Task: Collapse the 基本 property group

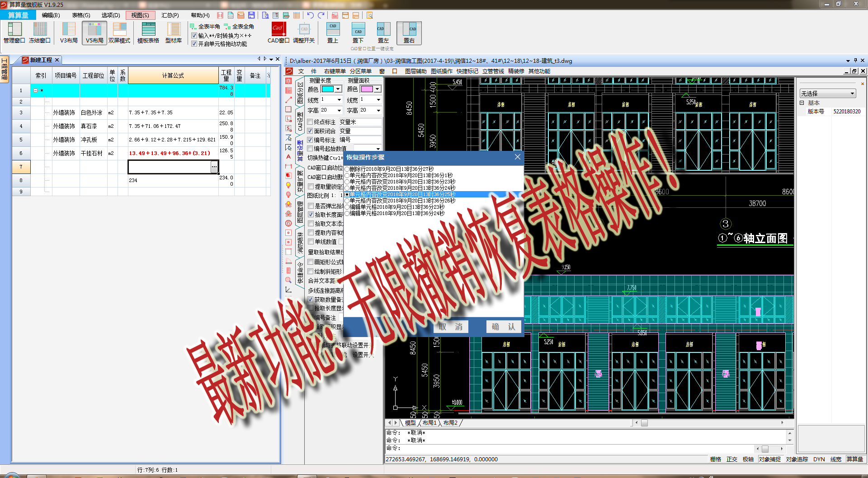Action: (x=802, y=103)
